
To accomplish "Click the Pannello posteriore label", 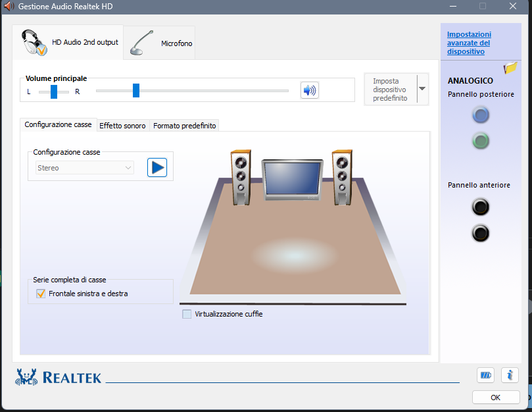I will click(481, 94).
